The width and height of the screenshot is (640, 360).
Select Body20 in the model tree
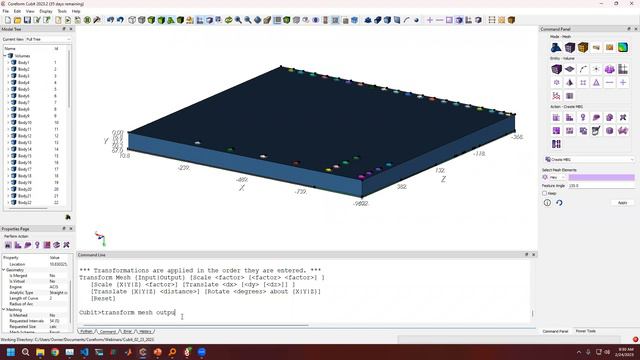click(24, 189)
